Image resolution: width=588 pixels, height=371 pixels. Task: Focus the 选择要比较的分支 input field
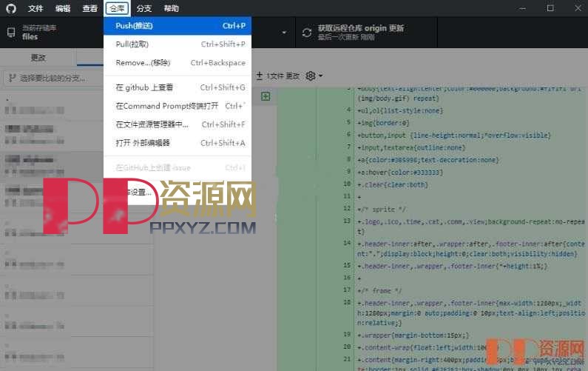point(53,78)
